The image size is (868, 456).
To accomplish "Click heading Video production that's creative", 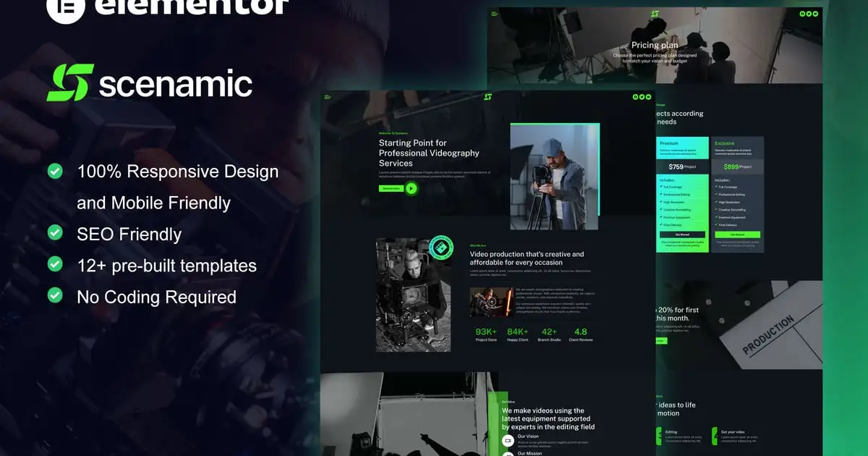I will [527, 258].
